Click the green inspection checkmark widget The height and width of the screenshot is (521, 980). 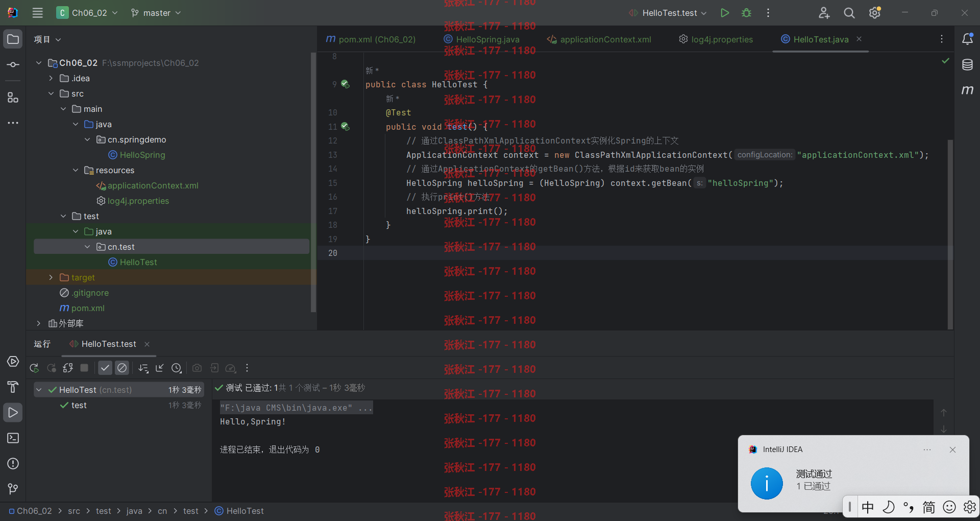point(945,61)
